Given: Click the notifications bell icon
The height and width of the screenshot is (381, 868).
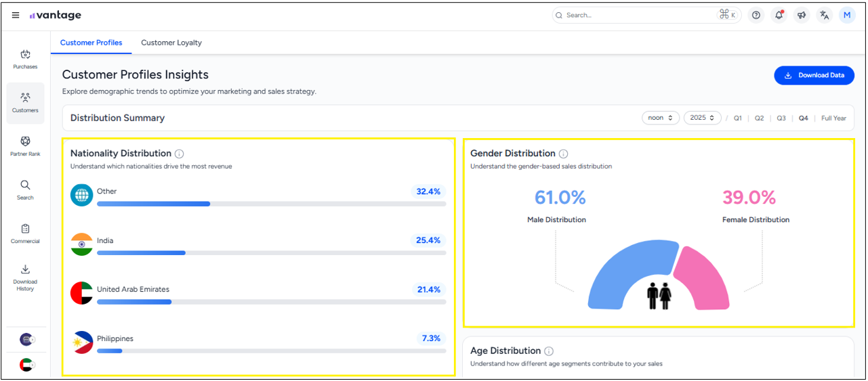Looking at the screenshot, I should (779, 16).
